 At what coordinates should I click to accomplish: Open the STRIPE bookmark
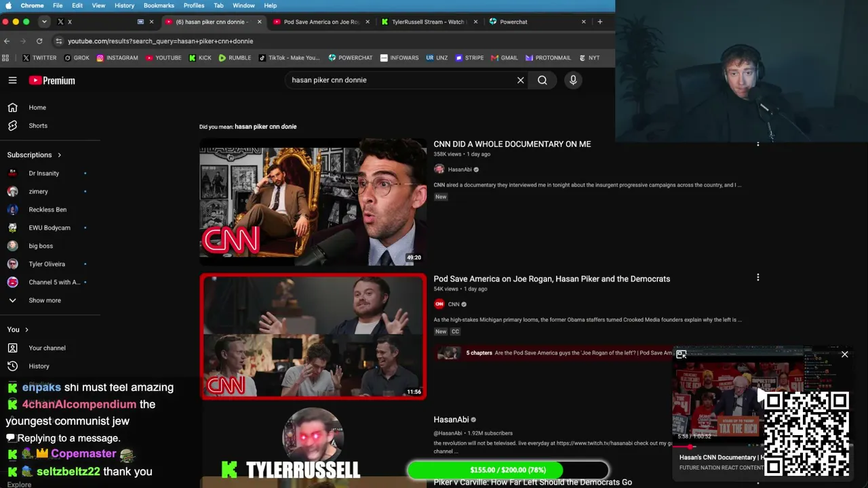469,58
